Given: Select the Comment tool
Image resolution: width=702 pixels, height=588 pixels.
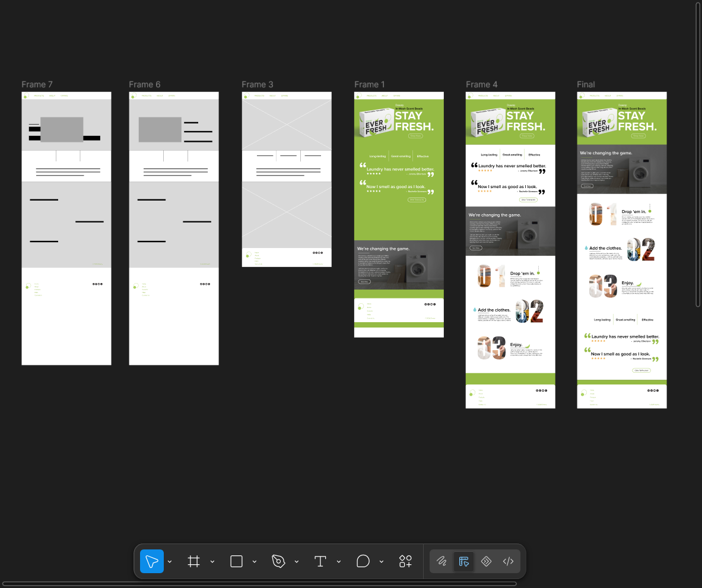Looking at the screenshot, I should (363, 561).
